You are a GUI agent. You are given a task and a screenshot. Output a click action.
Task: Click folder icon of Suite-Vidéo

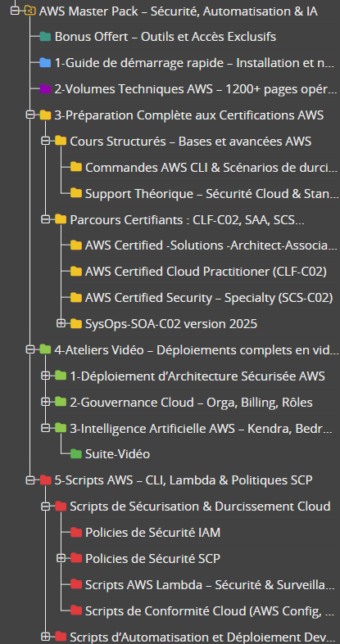pos(76,454)
